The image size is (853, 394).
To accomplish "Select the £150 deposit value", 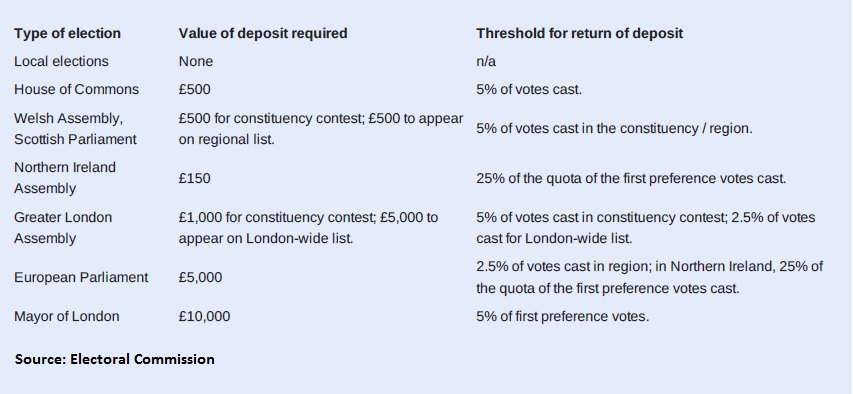I will (x=194, y=178).
